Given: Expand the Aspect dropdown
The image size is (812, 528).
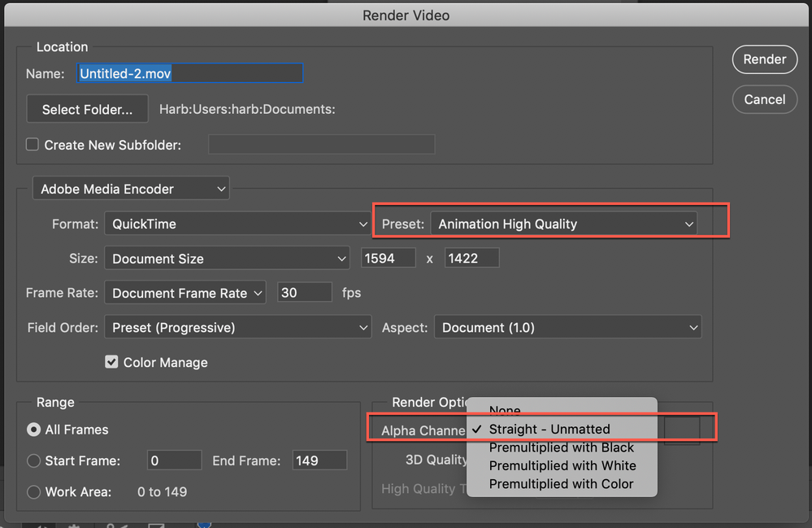Looking at the screenshot, I should 567,328.
